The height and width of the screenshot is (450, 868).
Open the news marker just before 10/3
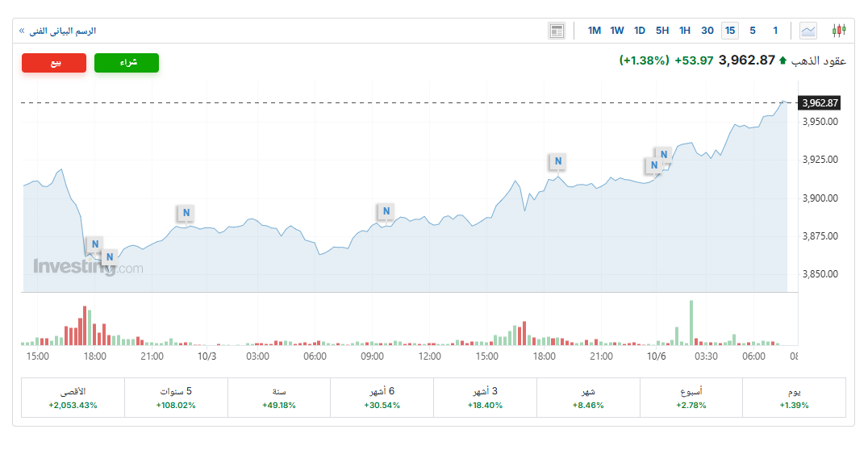pyautogui.click(x=186, y=213)
